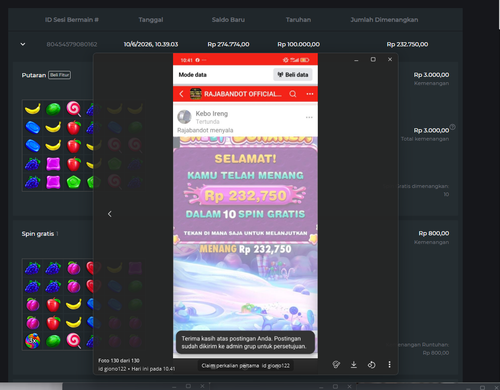The height and width of the screenshot is (390, 500).
Task: Open the photo edit/draw tool
Action: [x=336, y=365]
